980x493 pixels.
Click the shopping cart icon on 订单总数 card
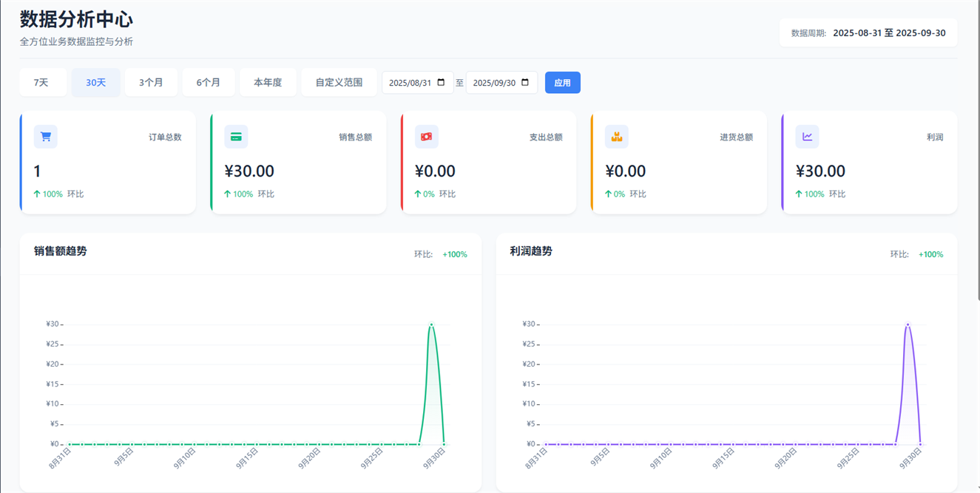[x=46, y=137]
